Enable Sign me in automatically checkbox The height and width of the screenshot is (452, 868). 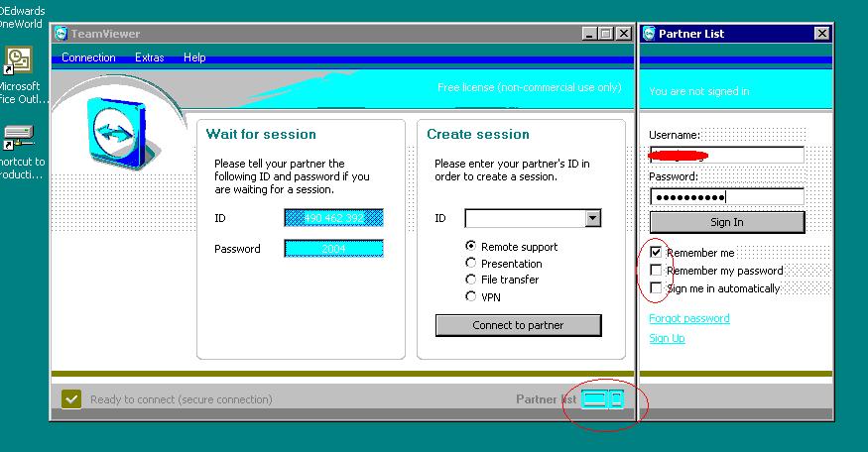coord(656,287)
